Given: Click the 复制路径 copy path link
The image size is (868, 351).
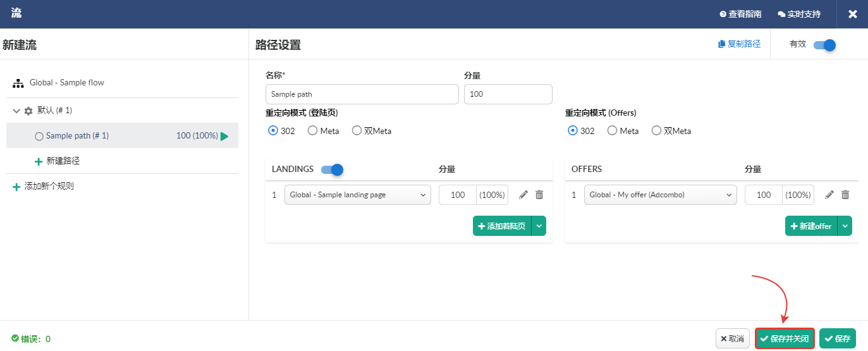Looking at the screenshot, I should point(739,44).
